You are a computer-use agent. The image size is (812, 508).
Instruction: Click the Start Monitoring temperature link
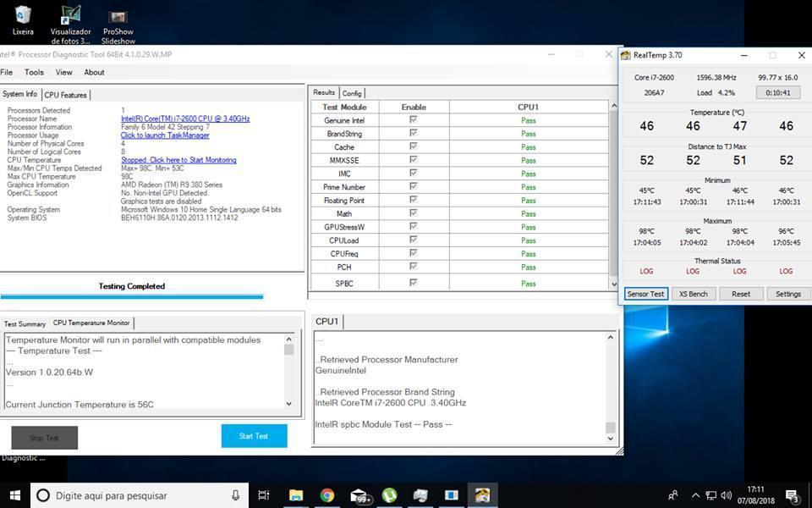tap(178, 160)
